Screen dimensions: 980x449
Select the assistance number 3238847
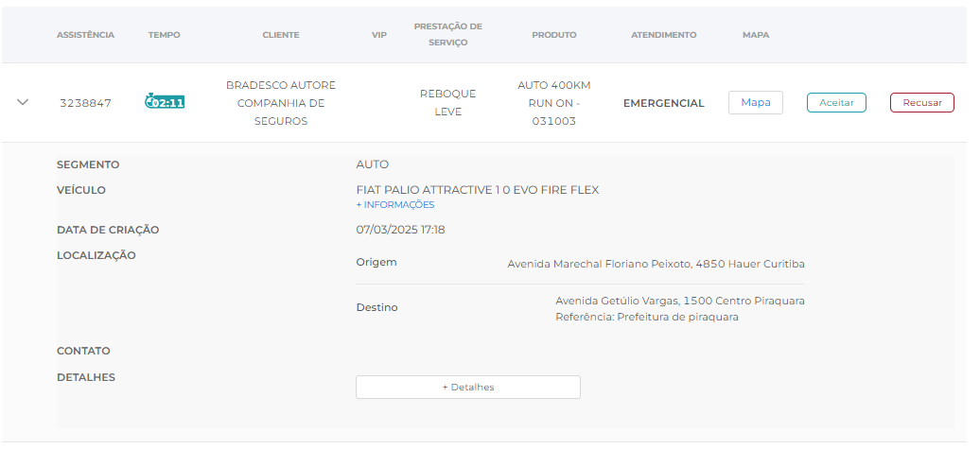coord(85,103)
